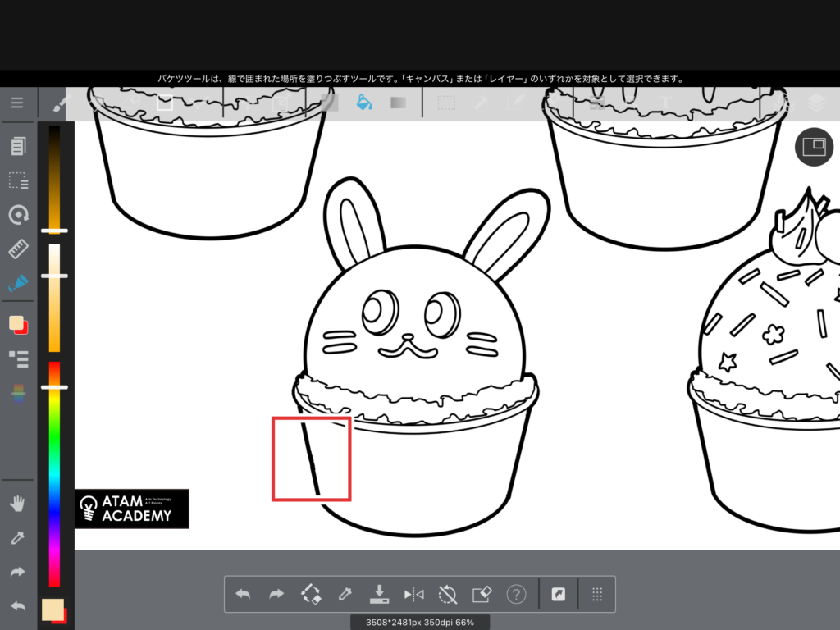Screen dimensions: 840x630
Task: Choose the dashed rectangle Selection tool
Action: click(446, 103)
